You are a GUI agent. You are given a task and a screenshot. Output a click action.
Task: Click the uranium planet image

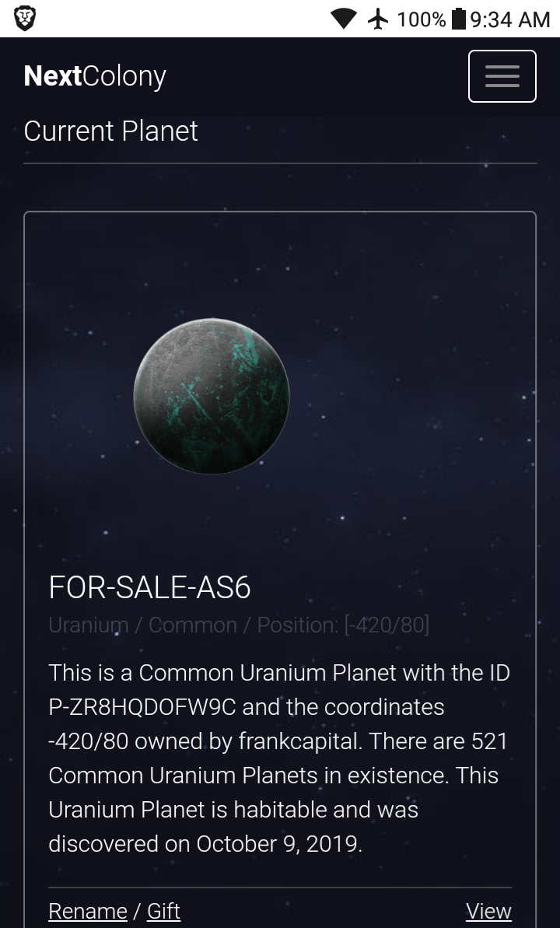point(212,396)
